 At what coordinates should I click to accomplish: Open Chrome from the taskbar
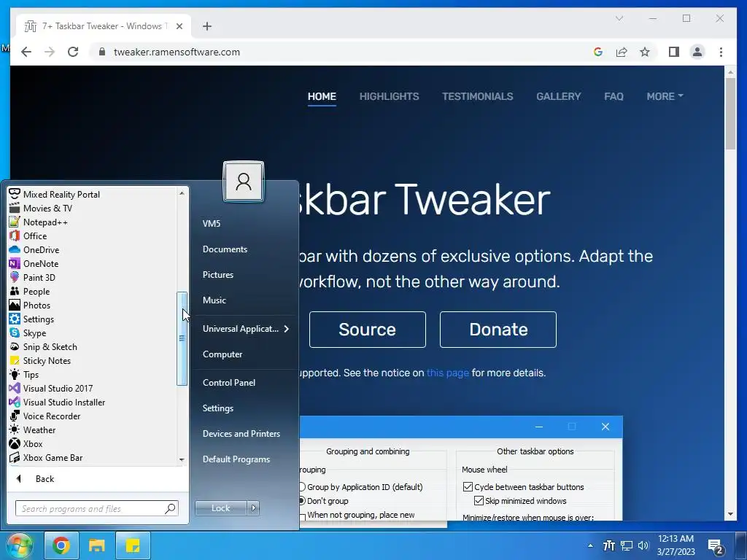pos(61,545)
